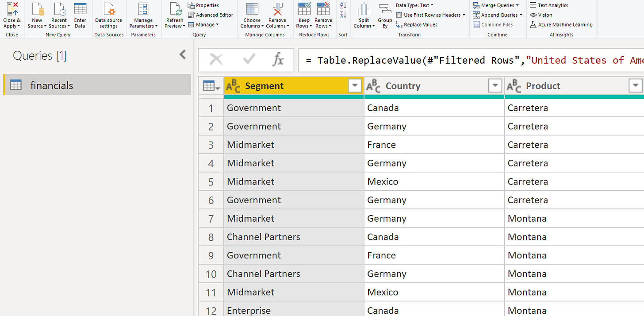Sort ascending A to Z
644x316 pixels.
pos(343,5)
